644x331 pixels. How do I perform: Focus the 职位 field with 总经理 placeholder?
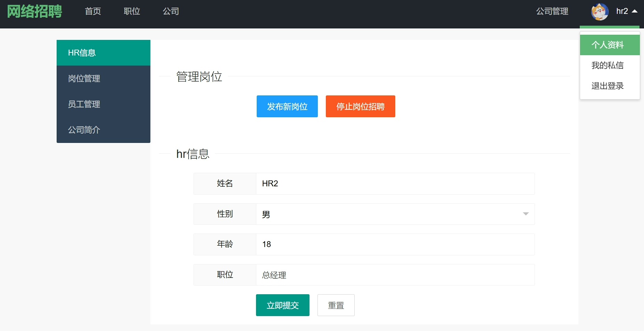(395, 275)
